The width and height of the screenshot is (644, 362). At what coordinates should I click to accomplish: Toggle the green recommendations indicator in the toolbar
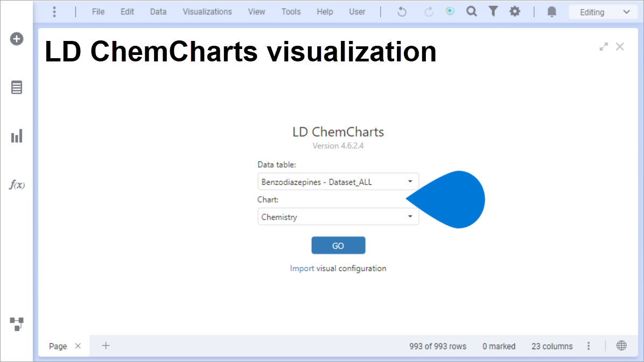pyautogui.click(x=450, y=11)
